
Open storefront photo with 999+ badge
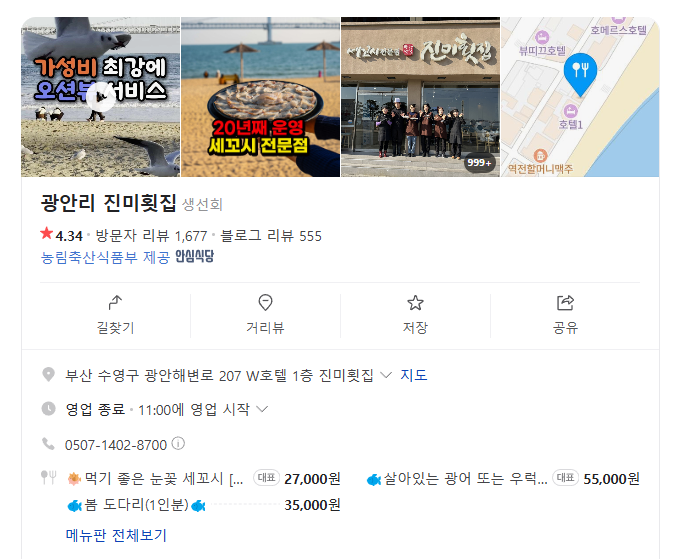pos(420,97)
